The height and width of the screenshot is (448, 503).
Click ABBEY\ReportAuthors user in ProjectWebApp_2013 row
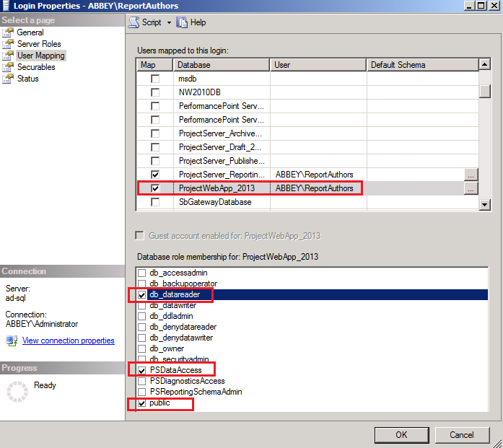pos(315,188)
